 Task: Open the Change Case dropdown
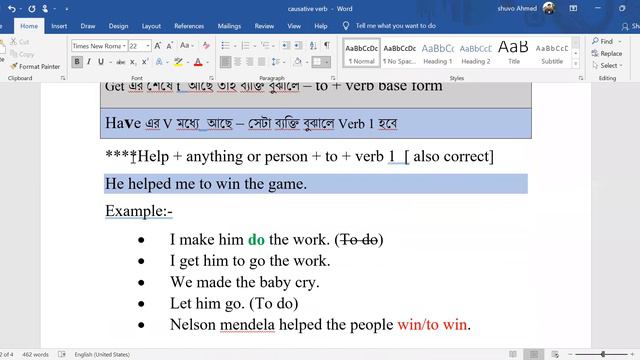(187, 46)
